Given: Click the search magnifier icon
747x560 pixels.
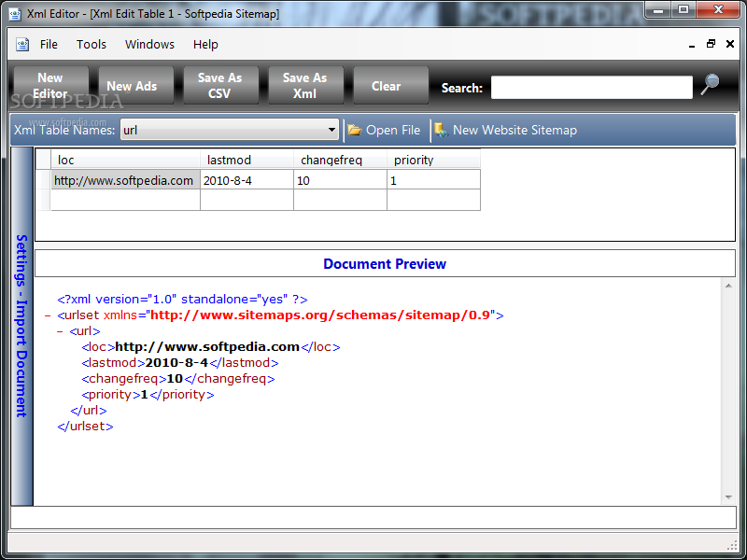Looking at the screenshot, I should 710,85.
